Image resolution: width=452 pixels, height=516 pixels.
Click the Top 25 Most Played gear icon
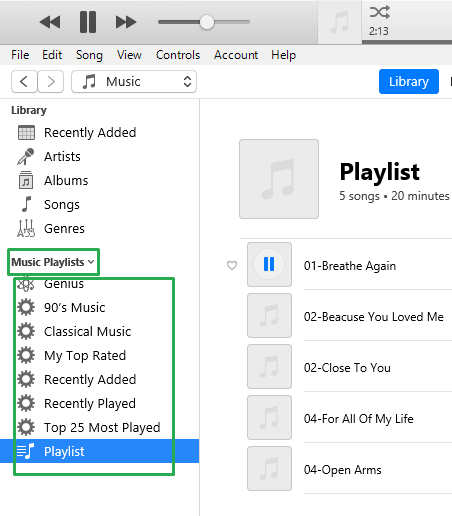[x=26, y=427]
